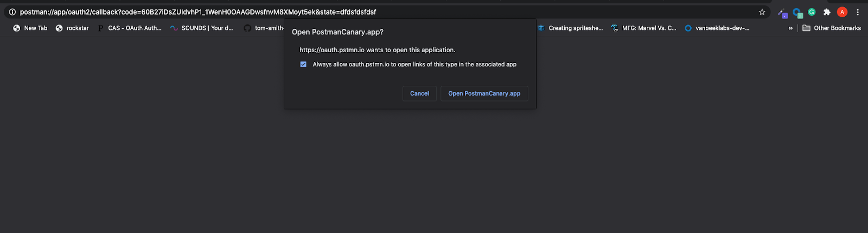Click the pen extension icon with purple badge
Screen dimensions: 868x233
(x=782, y=13)
